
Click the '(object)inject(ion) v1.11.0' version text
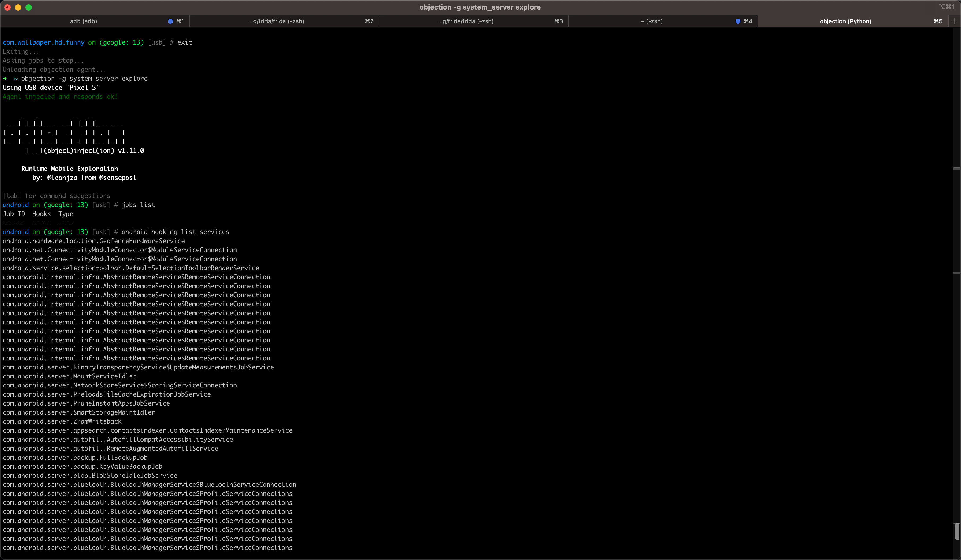pyautogui.click(x=94, y=150)
